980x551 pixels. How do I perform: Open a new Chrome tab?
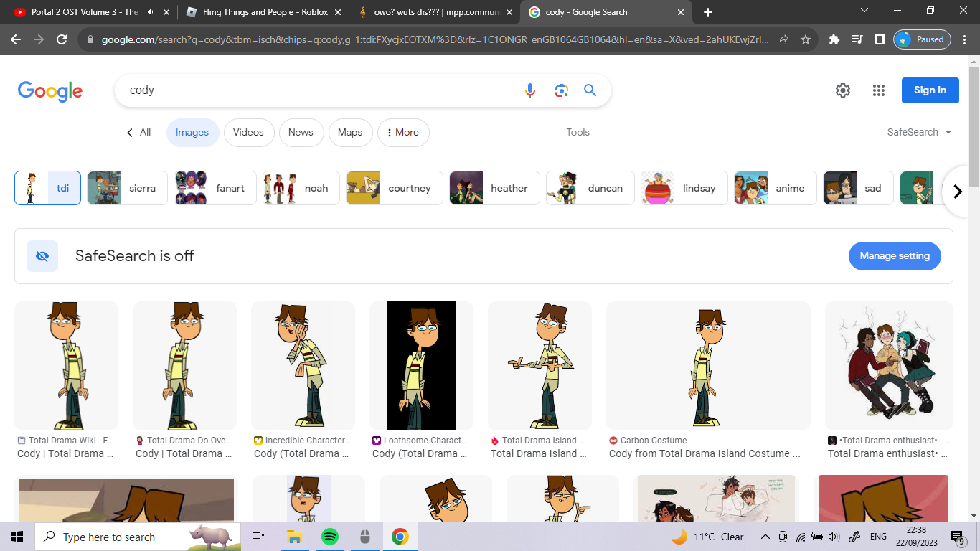coord(708,12)
